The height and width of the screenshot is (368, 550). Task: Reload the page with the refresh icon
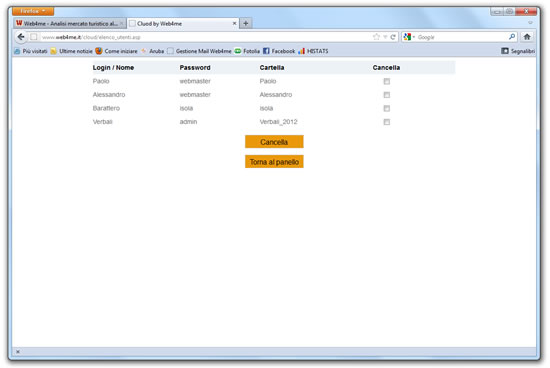tap(393, 37)
